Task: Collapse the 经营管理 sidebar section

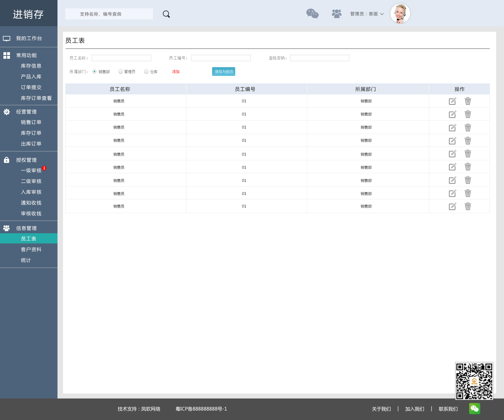Action: (26, 112)
